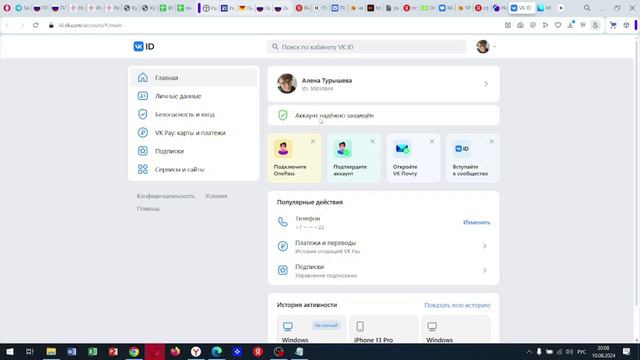The width and height of the screenshot is (640, 360).
Task: Dismiss the Подтвердите аккаунт card
Action: click(372, 141)
